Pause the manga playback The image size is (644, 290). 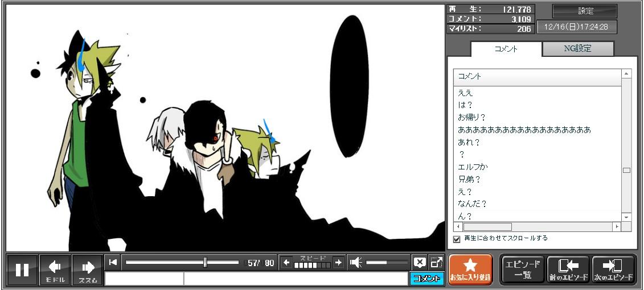coord(22,270)
